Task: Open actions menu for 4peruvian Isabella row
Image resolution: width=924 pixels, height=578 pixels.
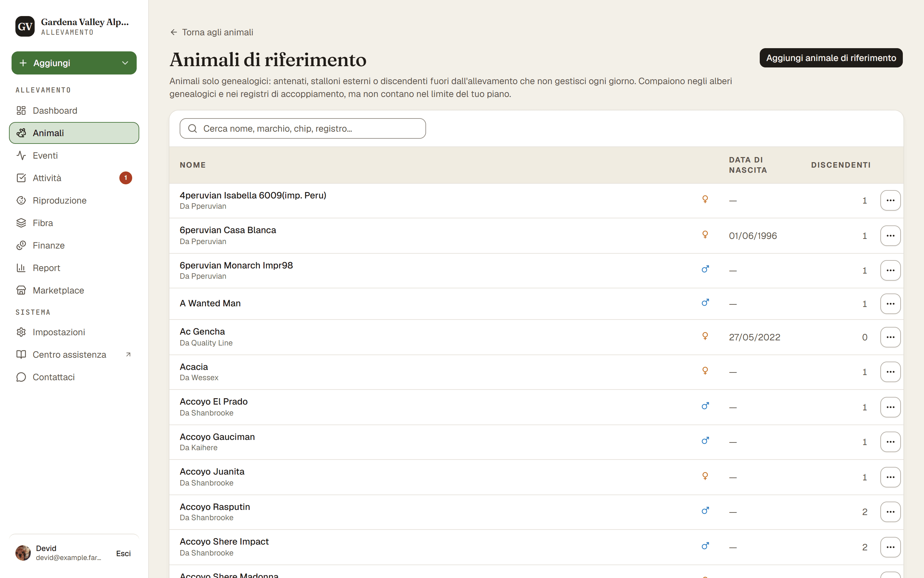Action: pos(890,200)
